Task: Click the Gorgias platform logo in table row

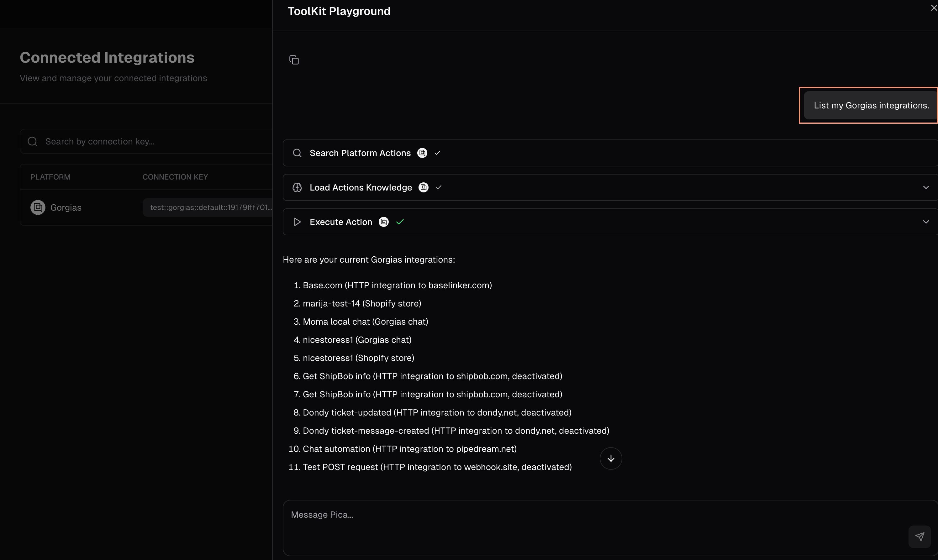Action: (x=38, y=207)
